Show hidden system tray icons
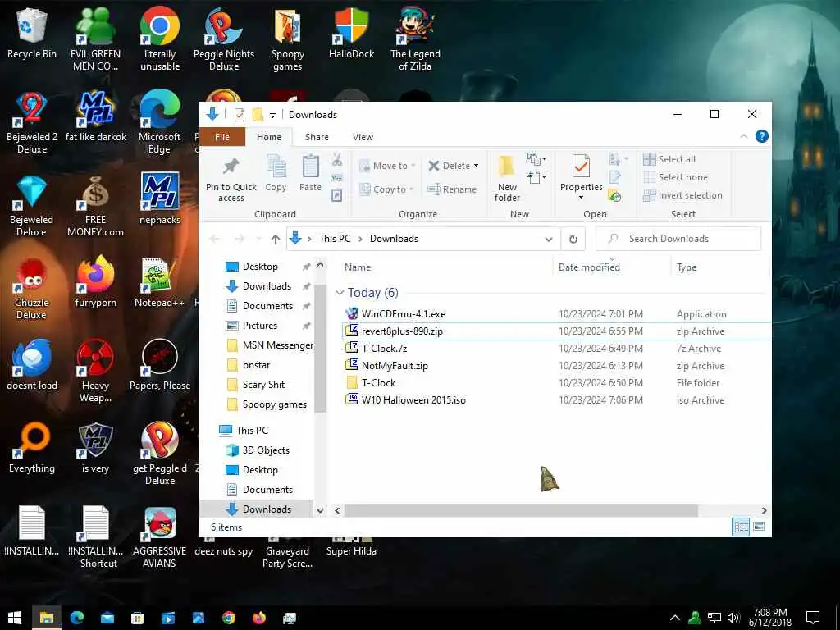The height and width of the screenshot is (630, 840). click(675, 618)
